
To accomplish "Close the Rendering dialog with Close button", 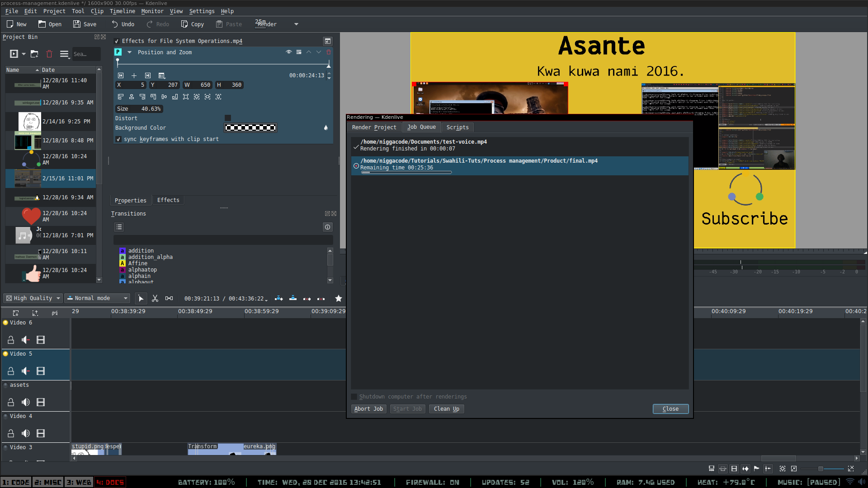I will pyautogui.click(x=670, y=409).
